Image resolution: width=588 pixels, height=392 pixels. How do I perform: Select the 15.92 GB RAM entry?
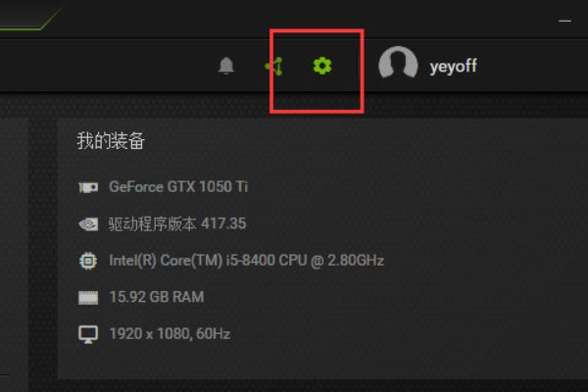click(x=157, y=297)
